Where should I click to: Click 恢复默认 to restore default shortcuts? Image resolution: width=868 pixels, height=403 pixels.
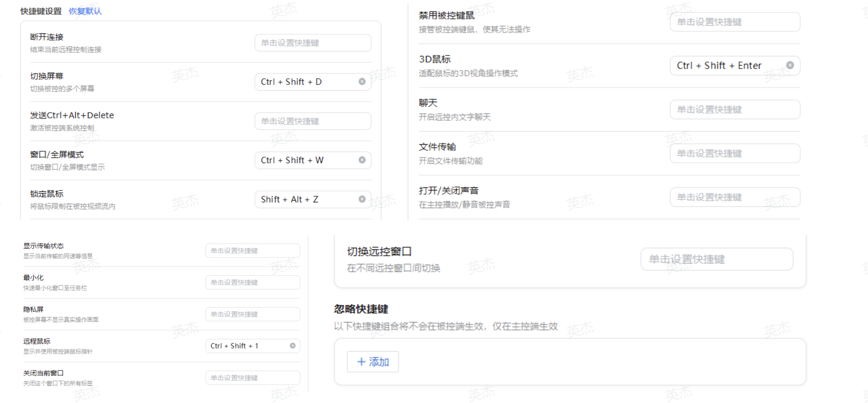[x=85, y=11]
